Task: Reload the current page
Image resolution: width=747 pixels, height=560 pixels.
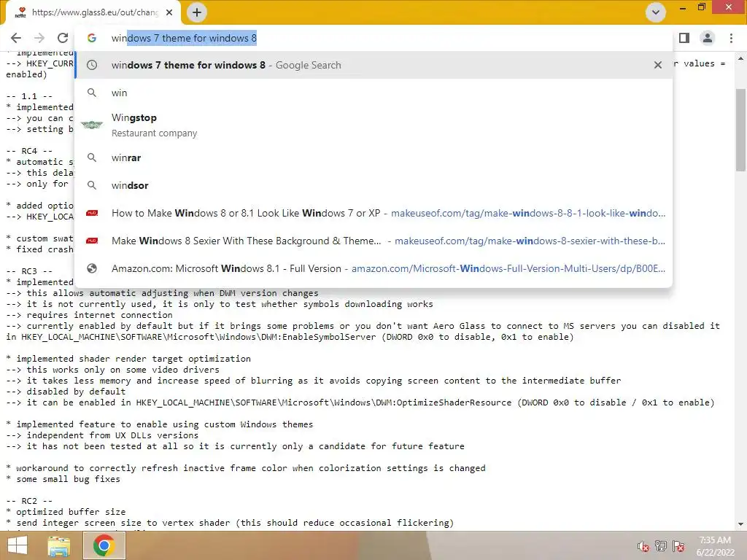Action: coord(63,38)
